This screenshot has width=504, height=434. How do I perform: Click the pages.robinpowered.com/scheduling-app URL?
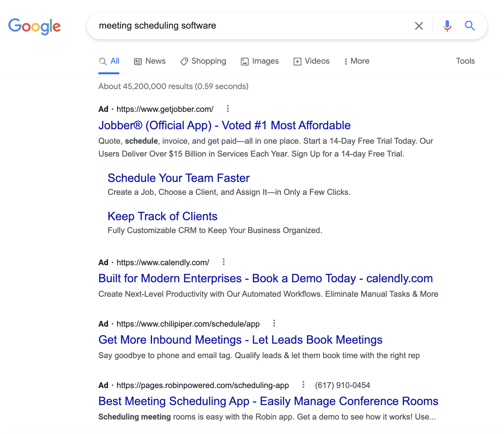pyautogui.click(x=203, y=385)
